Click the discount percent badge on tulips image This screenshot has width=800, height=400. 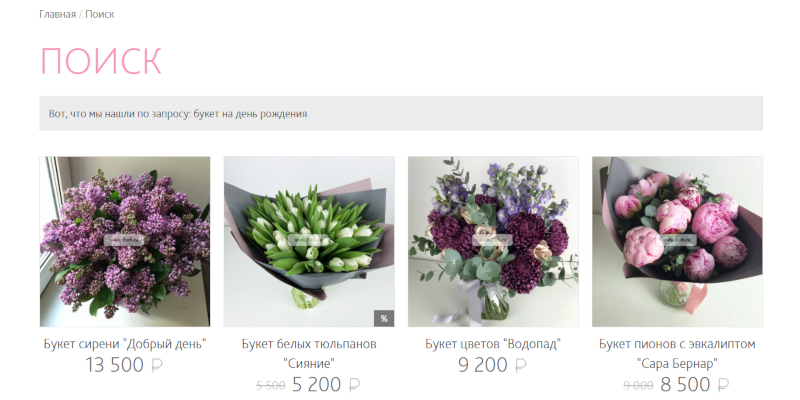[x=384, y=318]
